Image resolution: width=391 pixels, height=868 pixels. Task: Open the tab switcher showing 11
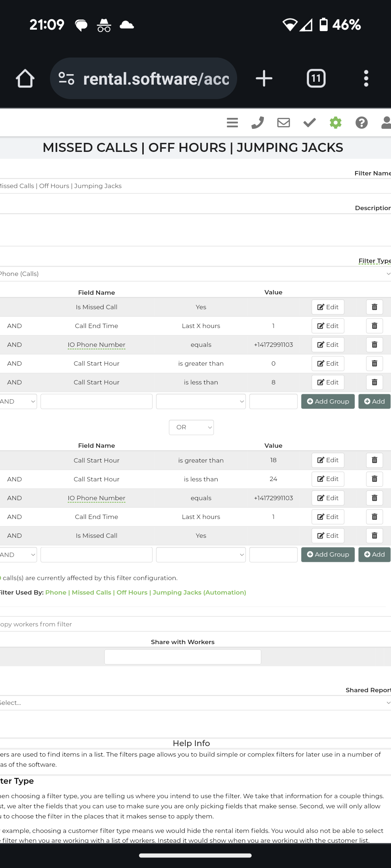(316, 78)
